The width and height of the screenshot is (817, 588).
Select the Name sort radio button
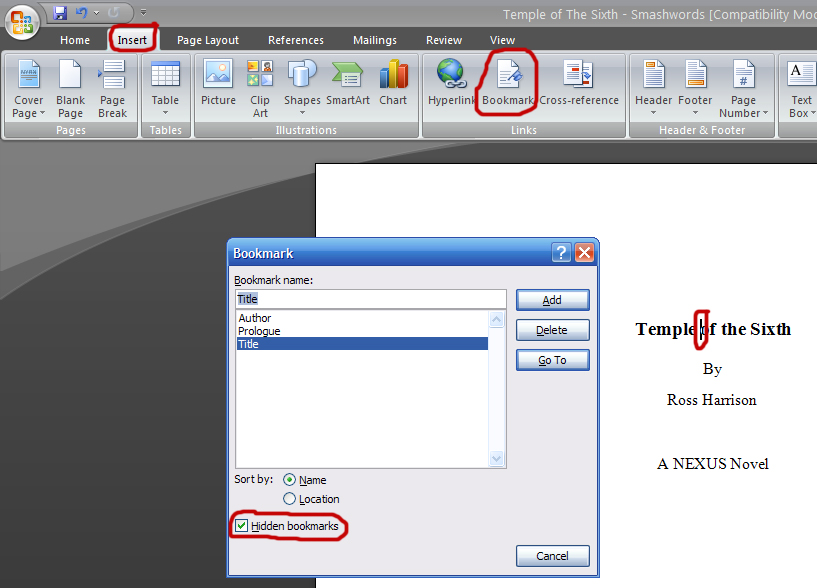(290, 480)
